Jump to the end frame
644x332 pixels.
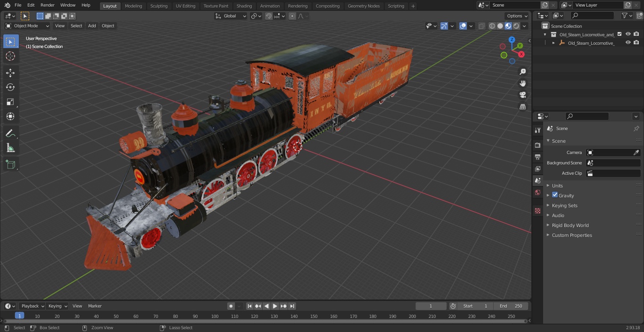[x=292, y=306]
